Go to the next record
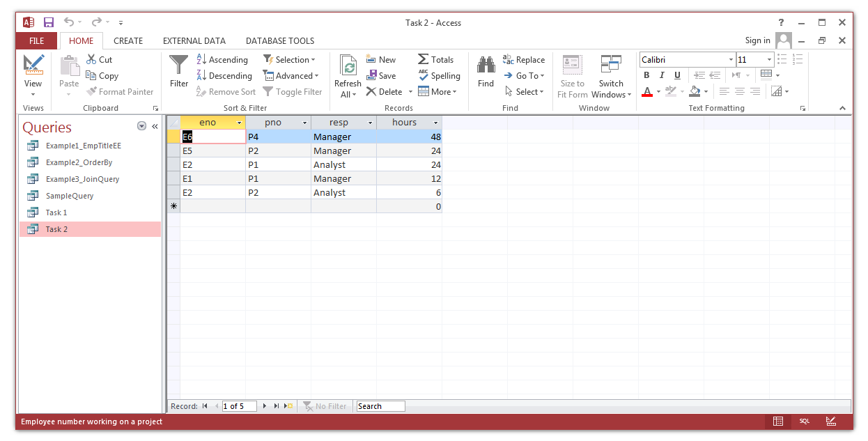The width and height of the screenshot is (868, 441). 265,406
